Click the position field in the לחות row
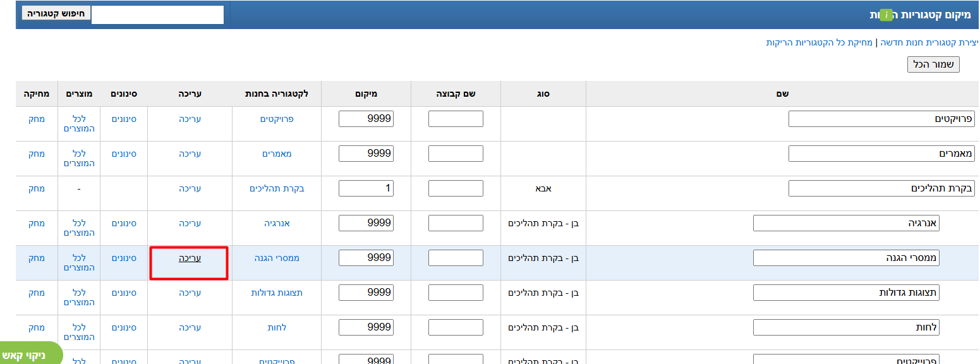The width and height of the screenshot is (980, 364). 366,327
